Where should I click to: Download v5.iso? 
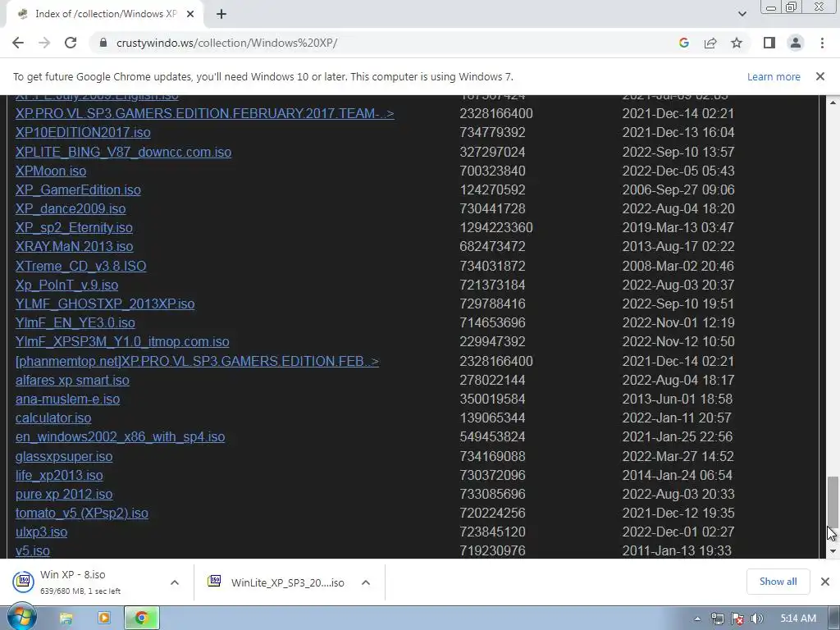tap(32, 550)
